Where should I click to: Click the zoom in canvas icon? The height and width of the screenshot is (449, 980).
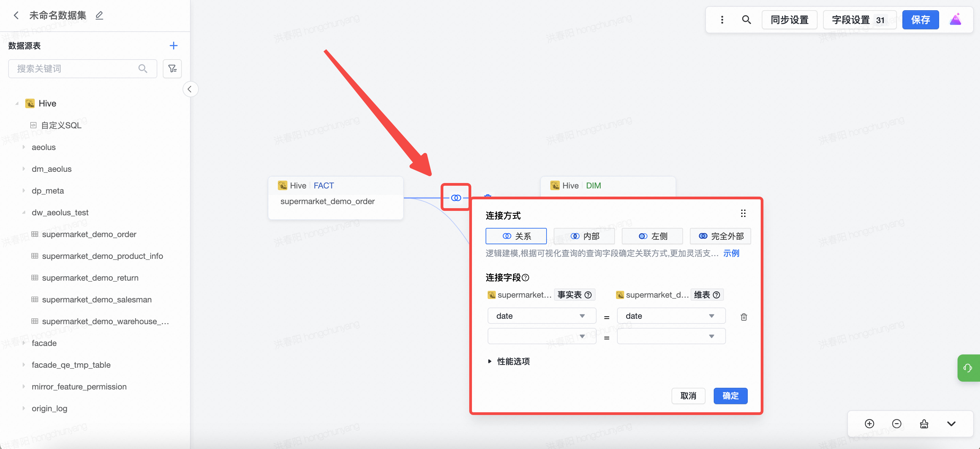click(869, 423)
